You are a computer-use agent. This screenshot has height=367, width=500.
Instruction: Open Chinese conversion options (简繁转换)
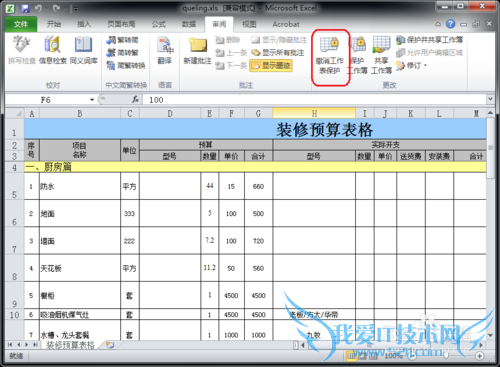click(126, 65)
